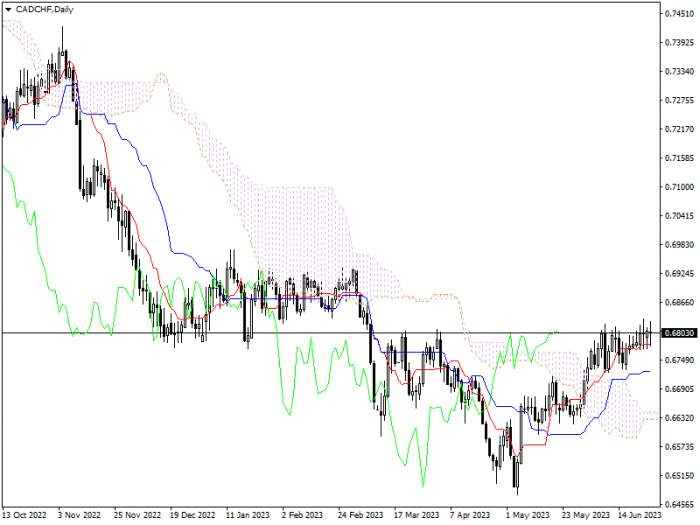
Task: Click the 13 Oct 2022 date label
Action: [25, 515]
